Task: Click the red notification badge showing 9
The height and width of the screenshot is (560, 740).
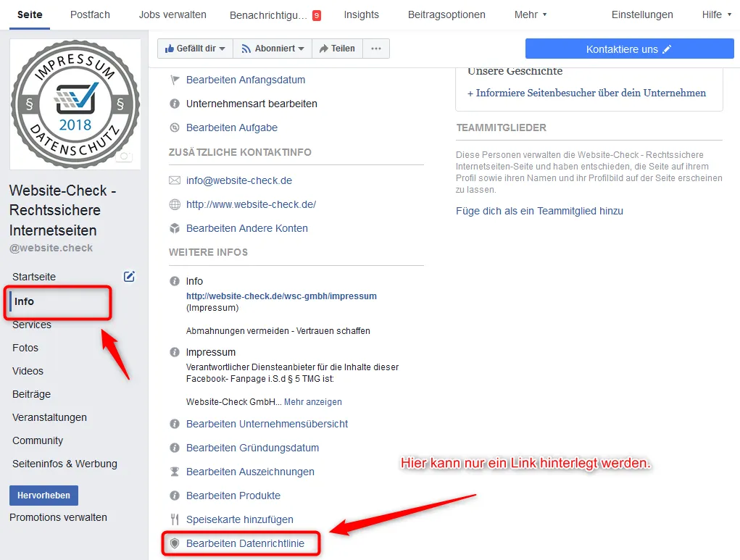Action: pyautogui.click(x=317, y=14)
